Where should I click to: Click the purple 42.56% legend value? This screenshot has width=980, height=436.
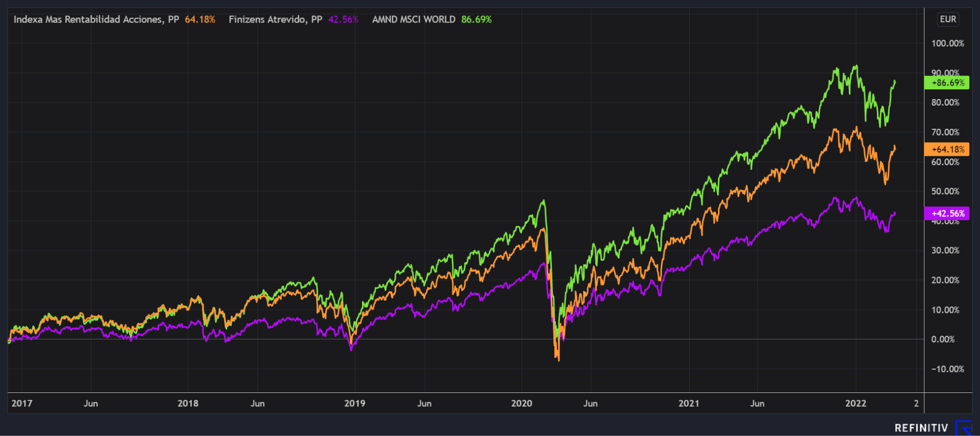[x=343, y=19]
